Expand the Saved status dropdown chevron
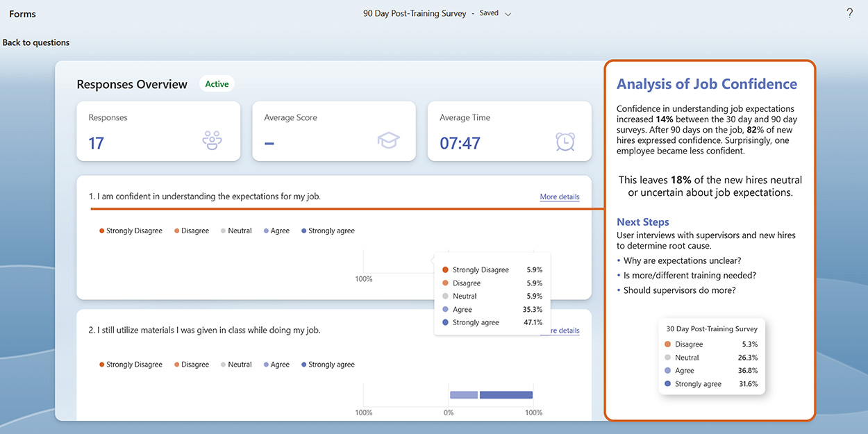The image size is (868, 434). [508, 14]
